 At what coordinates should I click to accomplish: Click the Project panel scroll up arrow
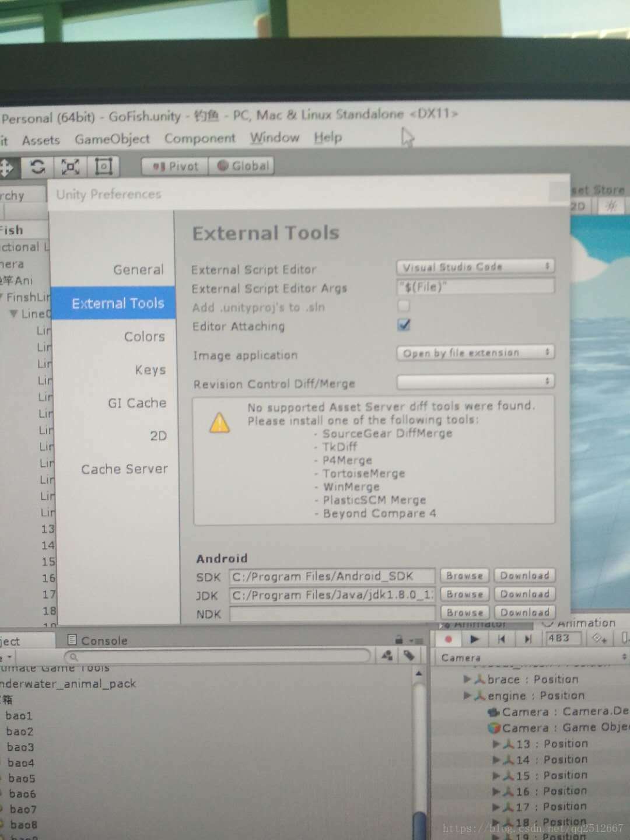point(419,674)
